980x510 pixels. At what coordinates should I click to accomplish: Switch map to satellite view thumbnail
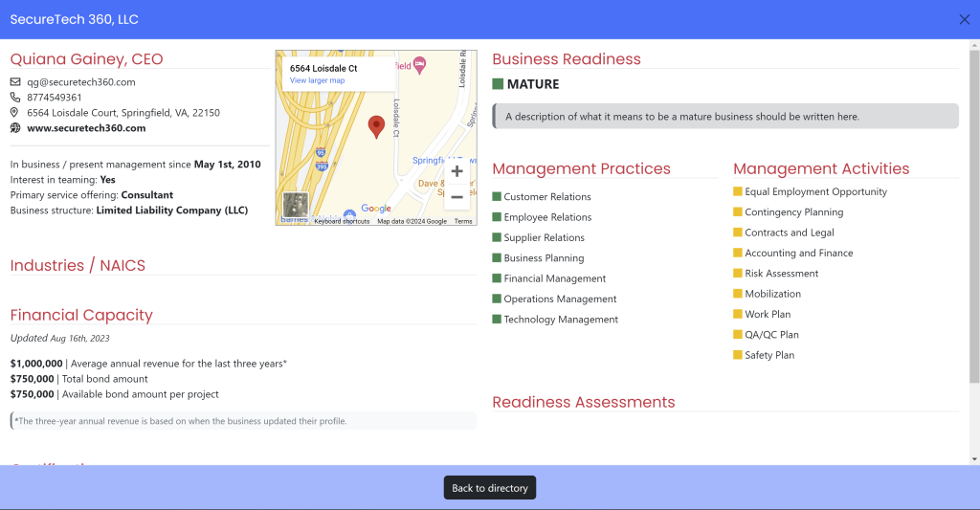pyautogui.click(x=296, y=205)
